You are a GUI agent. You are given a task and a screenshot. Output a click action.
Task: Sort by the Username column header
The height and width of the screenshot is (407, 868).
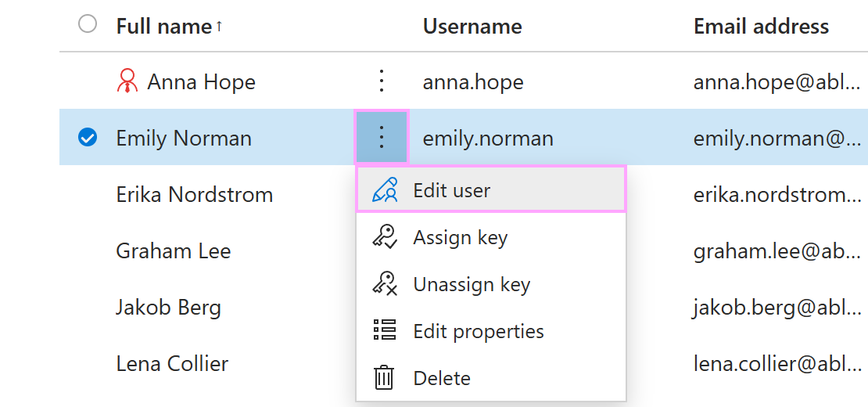click(x=472, y=26)
